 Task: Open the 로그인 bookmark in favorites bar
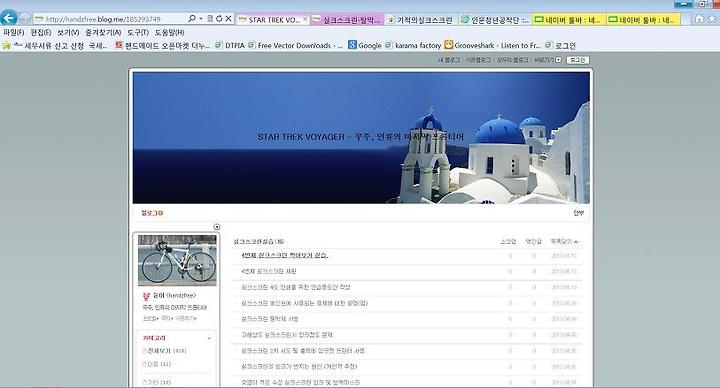(x=560, y=45)
